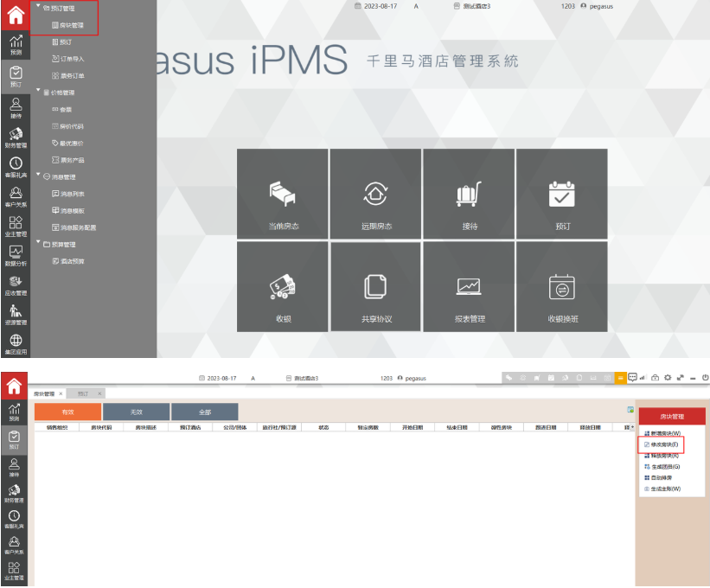Open 集团应用 globe sidebar icon on the home screen

tap(16, 344)
